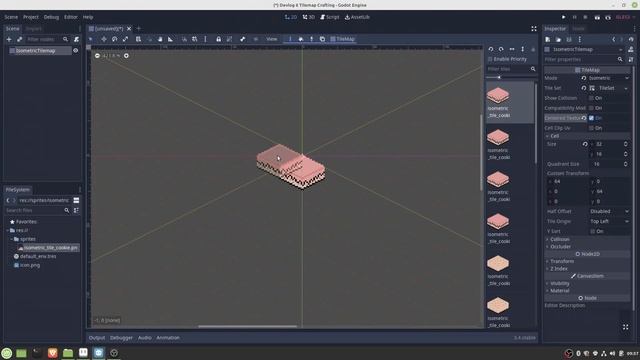
Task: Select the TileMap pick tile tool
Action: point(311,39)
